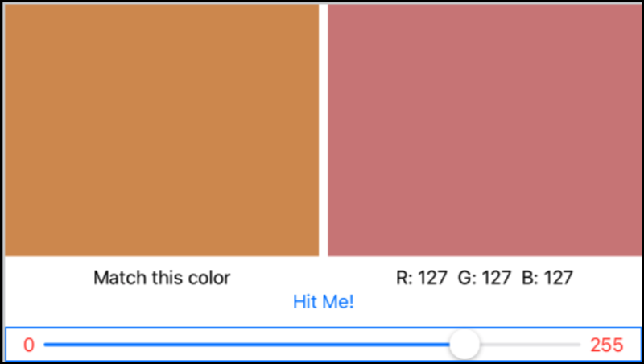The width and height of the screenshot is (644, 364).
Task: Click the word "Hit" in the blue link
Action: click(x=305, y=303)
